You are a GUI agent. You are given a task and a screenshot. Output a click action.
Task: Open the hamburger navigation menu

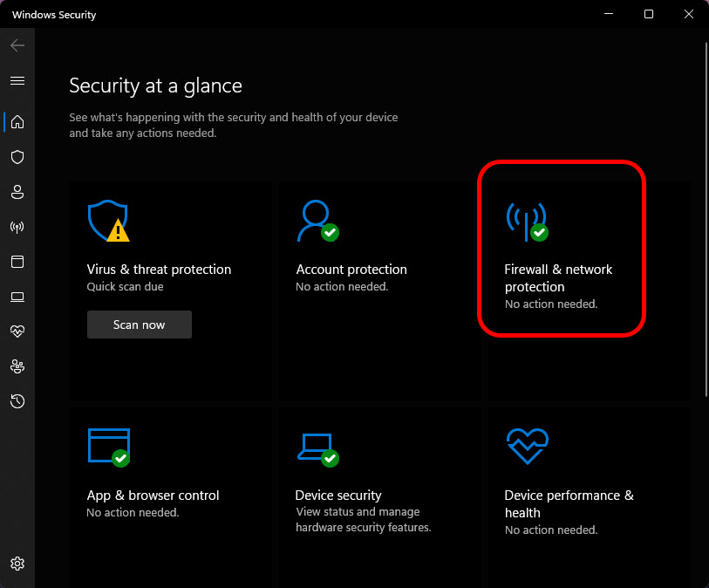[17, 81]
